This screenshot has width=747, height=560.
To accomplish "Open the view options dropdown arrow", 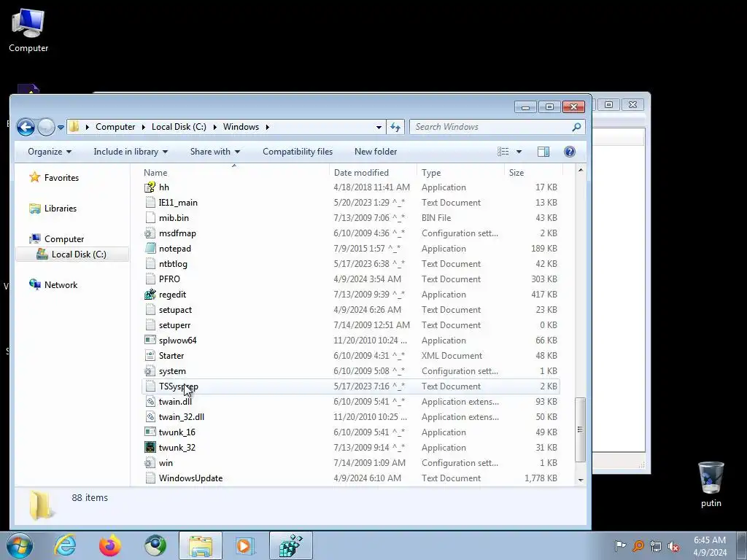I will click(x=519, y=152).
